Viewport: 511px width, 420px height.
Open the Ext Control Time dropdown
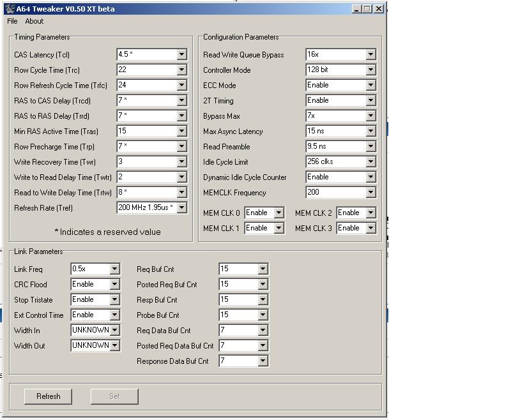click(115, 315)
